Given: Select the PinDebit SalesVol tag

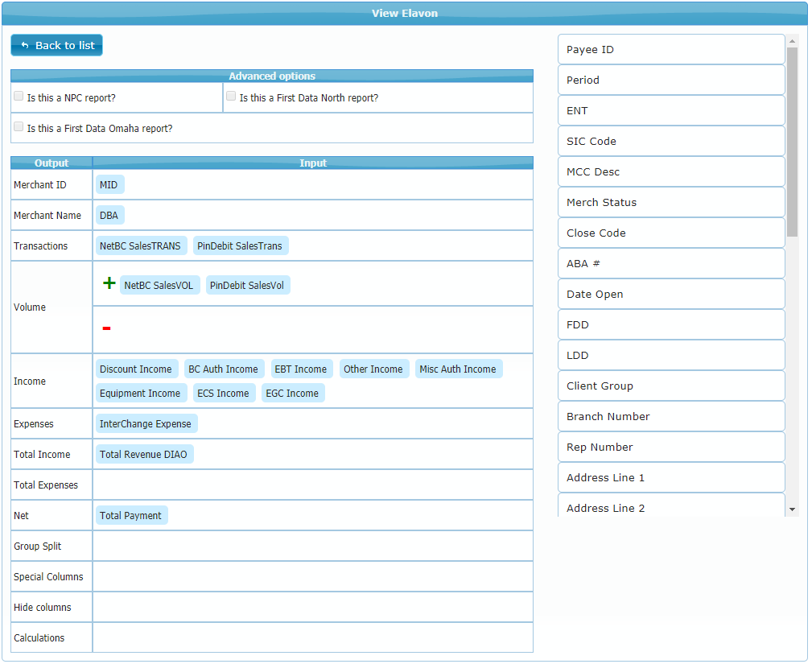Looking at the screenshot, I should point(247,286).
